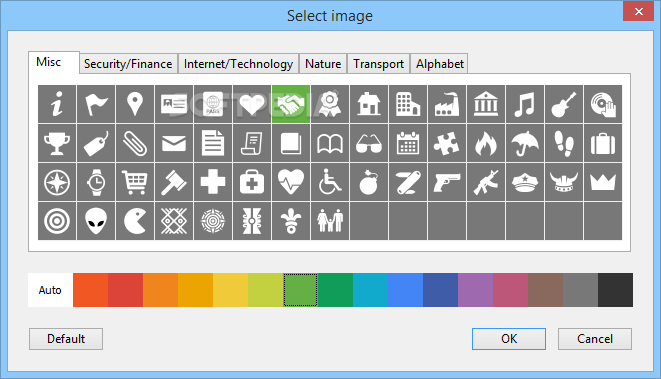
Task: Choose the paperclip icon
Action: tap(135, 143)
